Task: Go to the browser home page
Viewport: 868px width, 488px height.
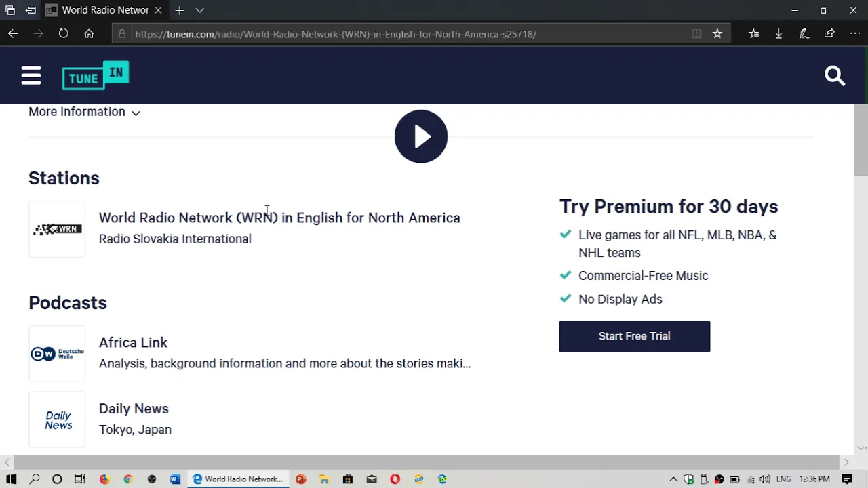Action: pos(89,33)
